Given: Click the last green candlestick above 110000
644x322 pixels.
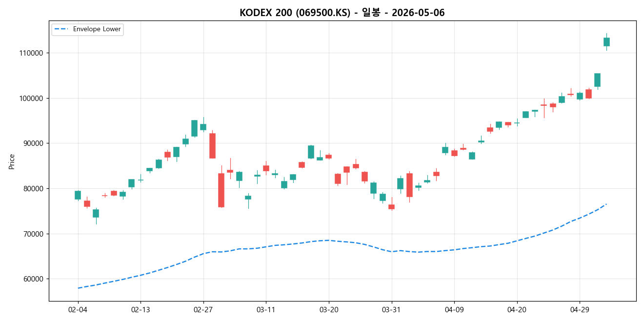Looking at the screenshot, I should click(606, 42).
